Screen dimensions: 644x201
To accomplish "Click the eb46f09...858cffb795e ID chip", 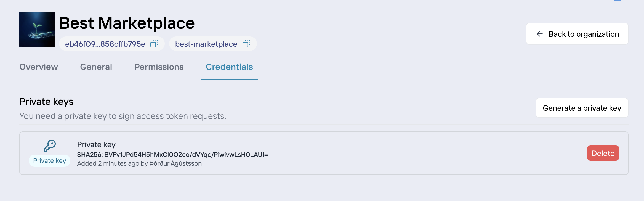I will 112,44.
